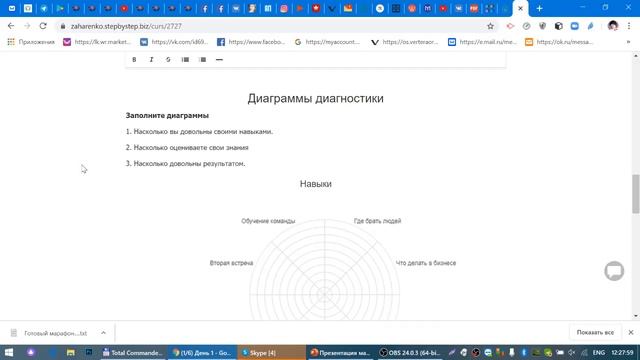Click the Вторая встреча diagram label
The height and width of the screenshot is (360, 640).
coord(231,263)
